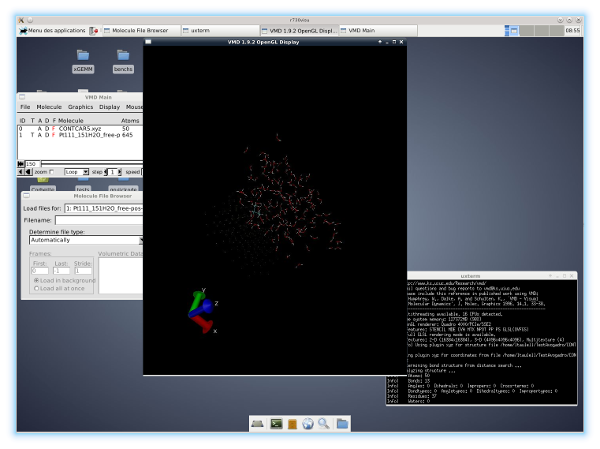
Task: Switch to uxterm in the taskbar
Action: click(x=220, y=30)
